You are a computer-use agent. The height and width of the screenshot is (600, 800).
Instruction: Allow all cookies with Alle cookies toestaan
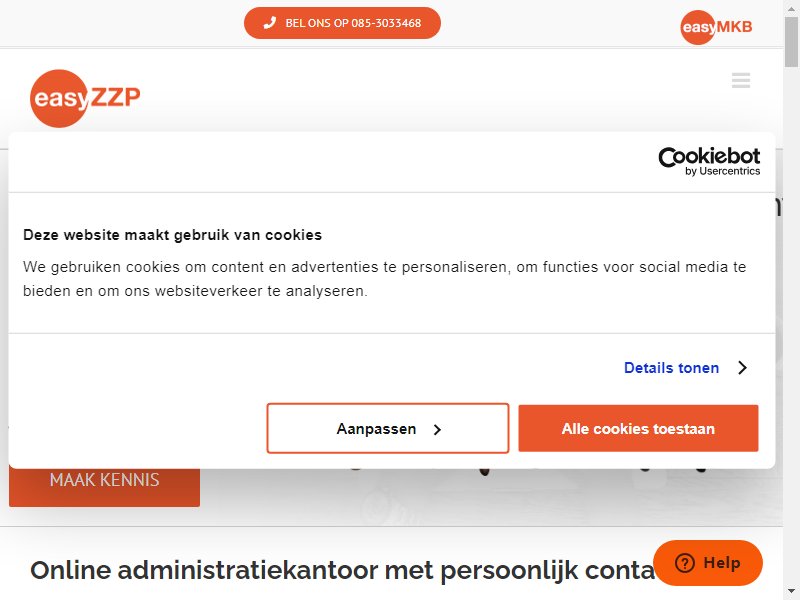click(638, 429)
